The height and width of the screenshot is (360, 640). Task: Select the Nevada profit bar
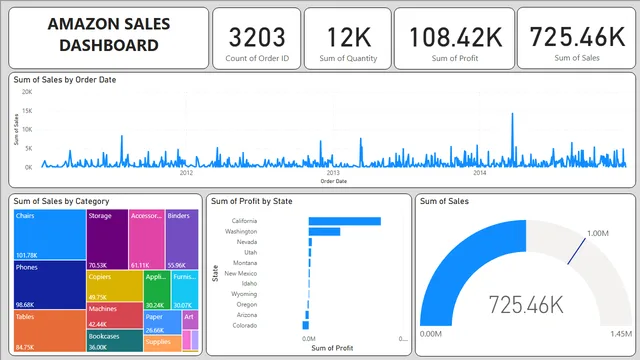(x=310, y=242)
